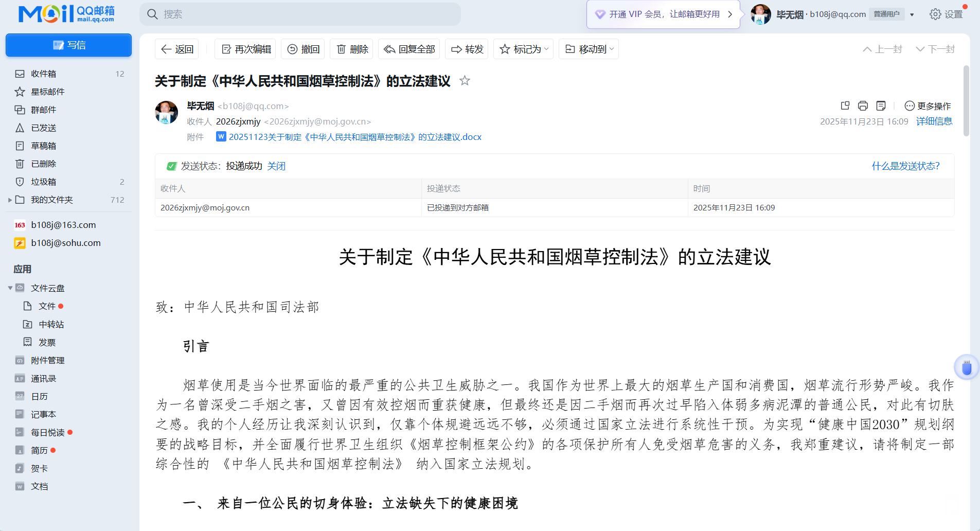This screenshot has height=531, width=980.
Task: Click the floating mouse assistant icon
Action: (x=966, y=367)
